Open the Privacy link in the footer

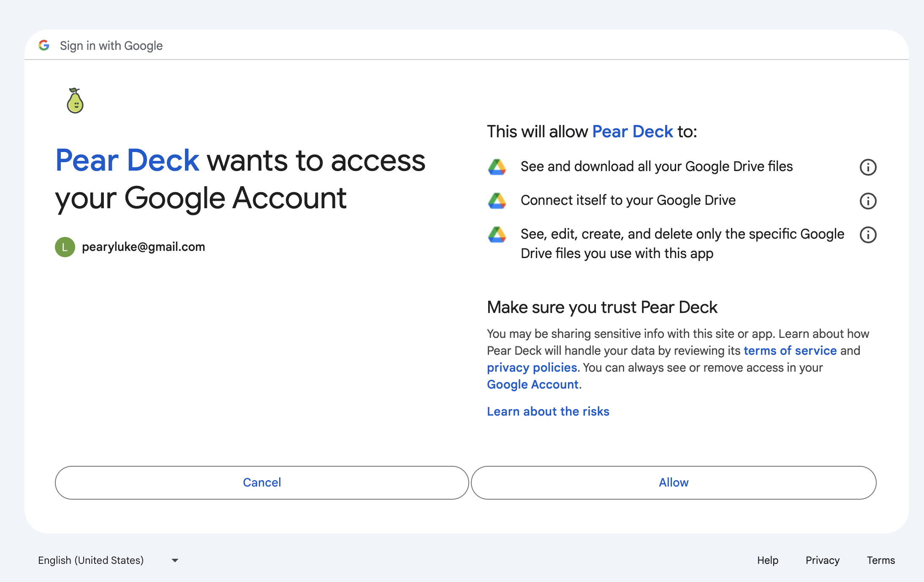pyautogui.click(x=822, y=560)
